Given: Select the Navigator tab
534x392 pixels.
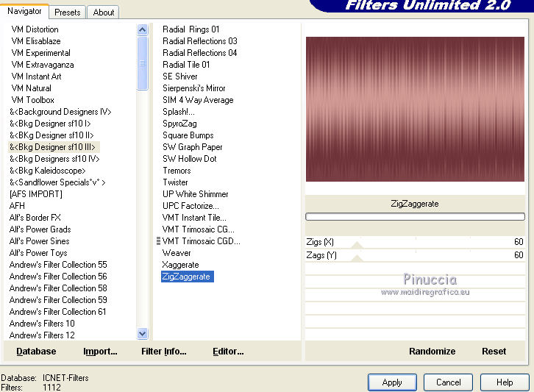Looking at the screenshot, I should [24, 11].
